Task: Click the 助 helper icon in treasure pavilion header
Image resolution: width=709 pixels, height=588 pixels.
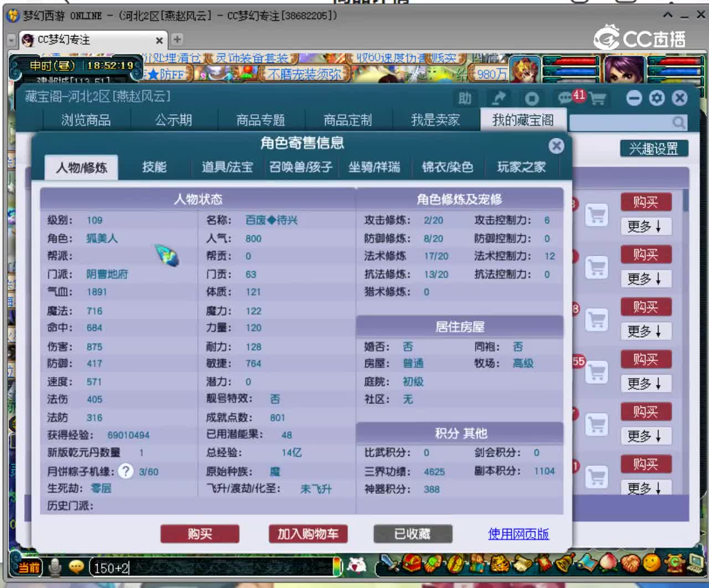Action: point(464,99)
